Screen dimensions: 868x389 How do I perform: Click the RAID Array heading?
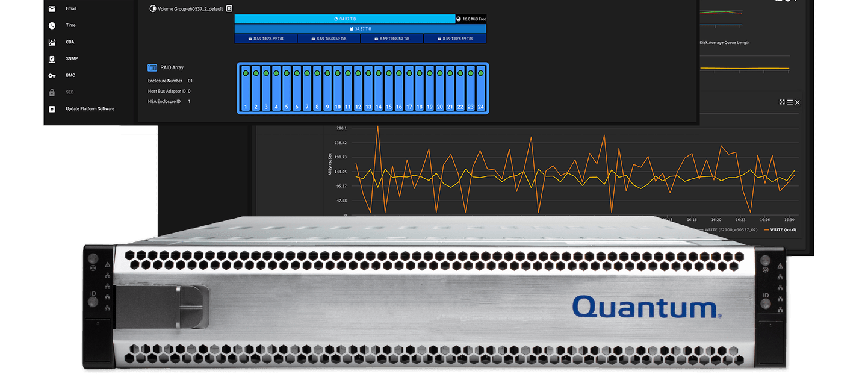click(x=173, y=68)
